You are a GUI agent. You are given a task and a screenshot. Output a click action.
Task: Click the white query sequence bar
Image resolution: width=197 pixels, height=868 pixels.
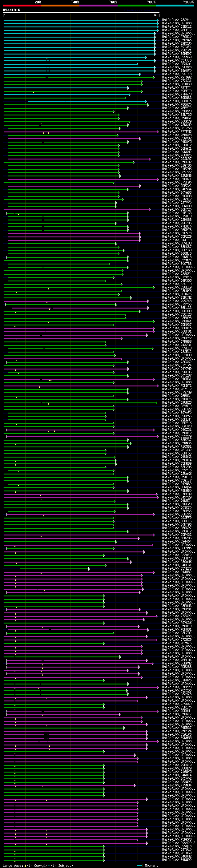click(x=81, y=13)
